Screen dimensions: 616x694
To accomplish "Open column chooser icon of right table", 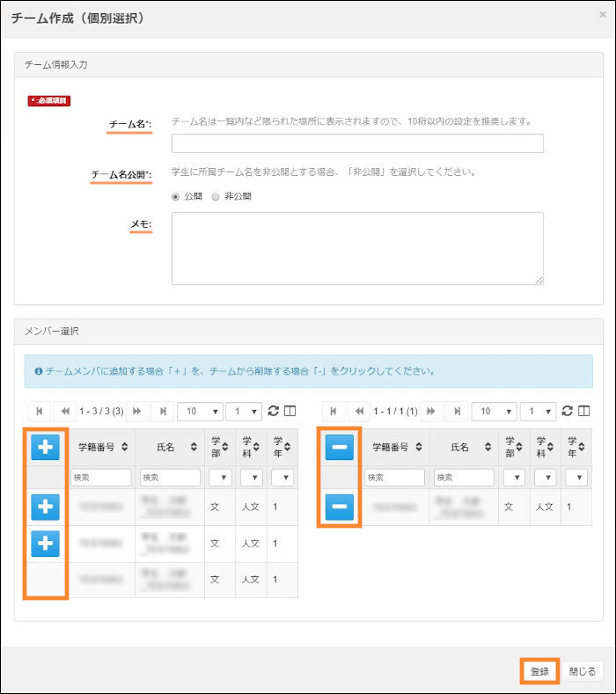I will pos(583,411).
